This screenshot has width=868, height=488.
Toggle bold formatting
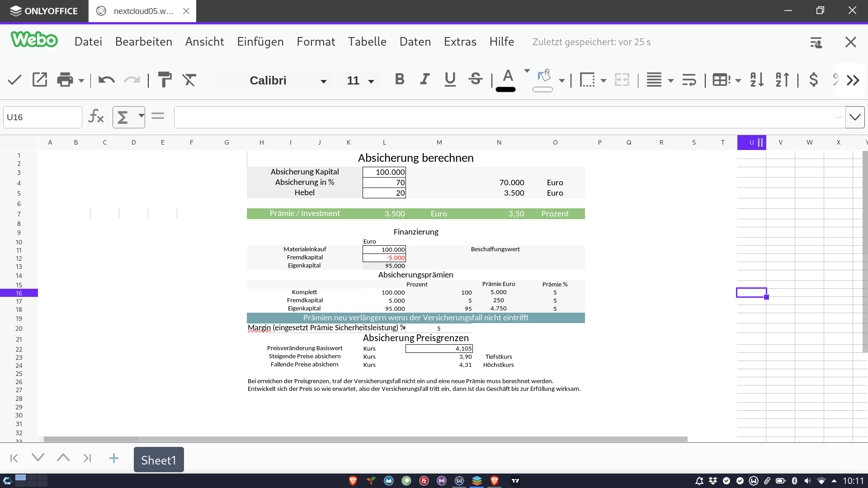[x=399, y=80]
